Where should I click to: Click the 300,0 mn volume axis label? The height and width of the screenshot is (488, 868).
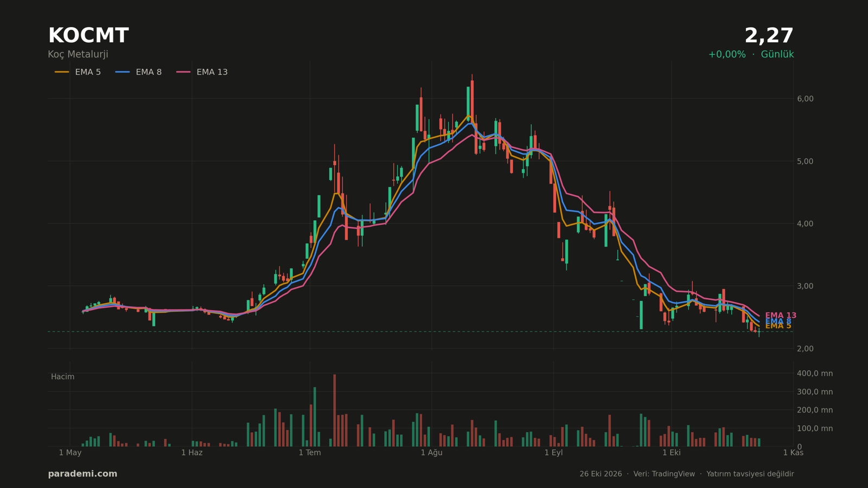tap(814, 392)
